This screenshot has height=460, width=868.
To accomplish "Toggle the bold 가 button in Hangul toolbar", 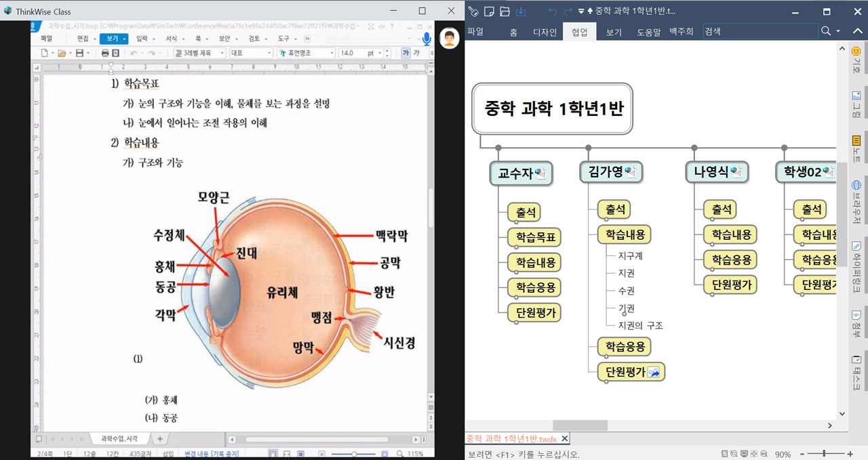I will click(406, 53).
